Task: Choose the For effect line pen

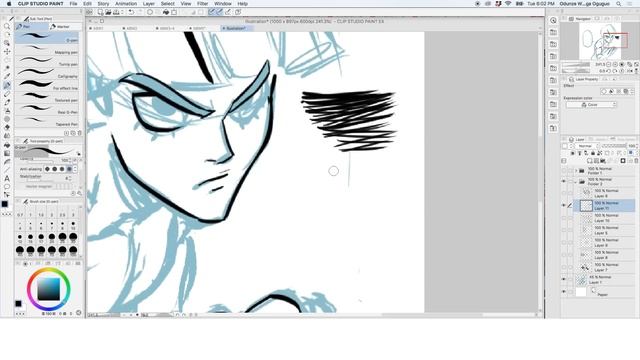Action: point(47,87)
